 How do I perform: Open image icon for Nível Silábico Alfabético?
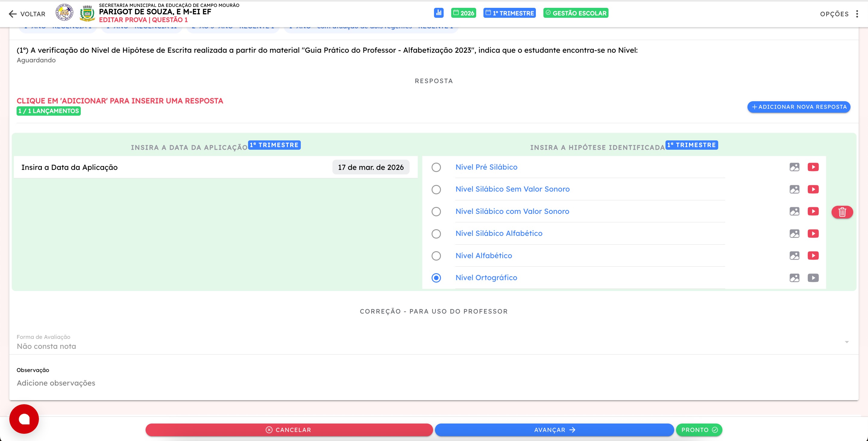pyautogui.click(x=794, y=233)
